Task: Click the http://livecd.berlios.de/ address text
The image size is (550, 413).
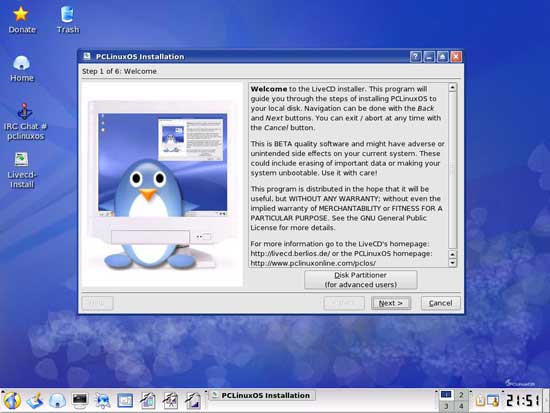Action: pyautogui.click(x=290, y=253)
